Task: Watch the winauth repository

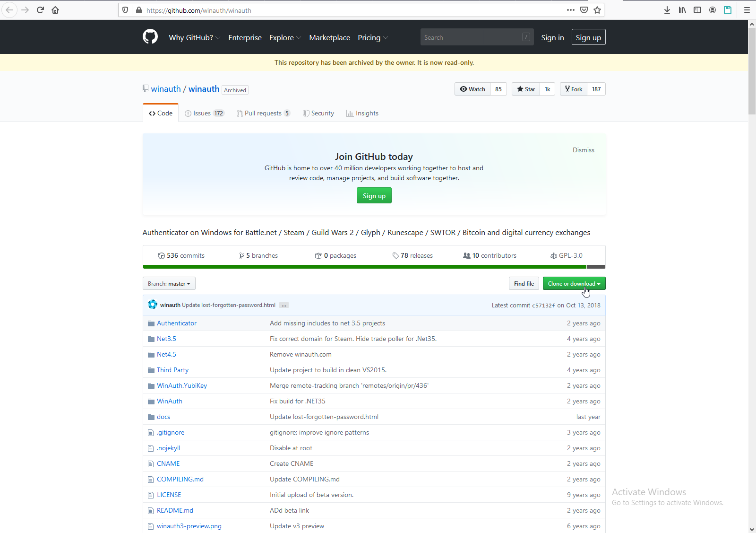Action: [472, 89]
